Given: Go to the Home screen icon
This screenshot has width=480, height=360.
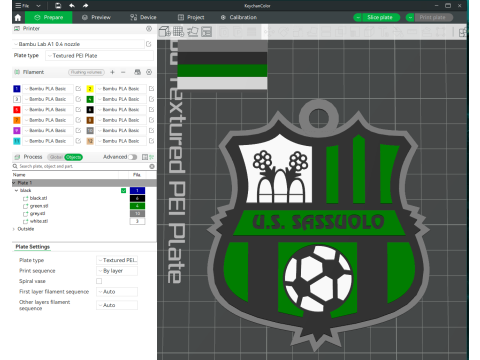Looking at the screenshot, I should tap(18, 17).
